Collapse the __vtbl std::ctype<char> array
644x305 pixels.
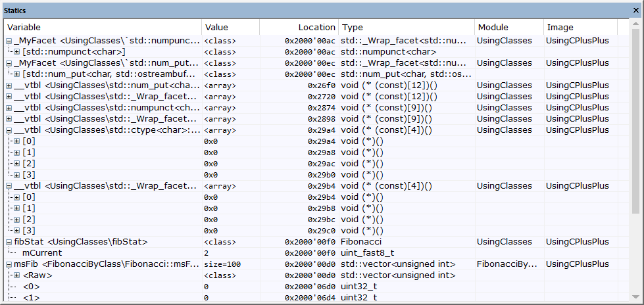coord(9,130)
